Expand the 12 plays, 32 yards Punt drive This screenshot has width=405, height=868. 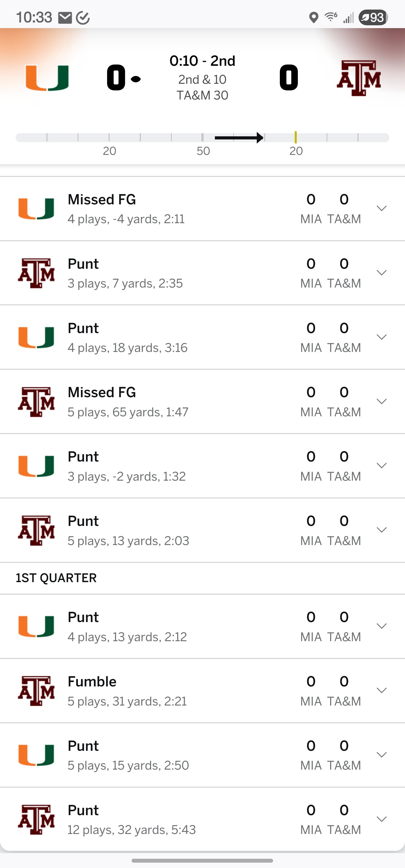(x=381, y=819)
